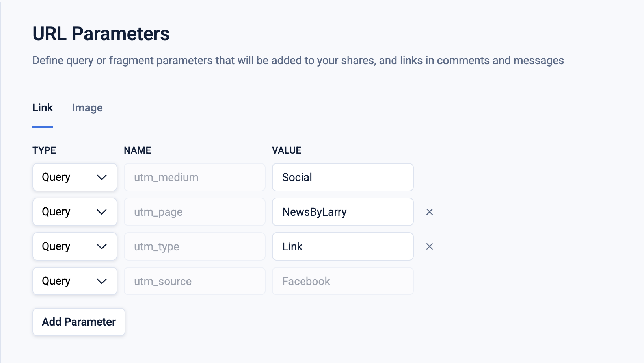The width and height of the screenshot is (644, 363).
Task: Click the VALUE column header
Action: (x=287, y=150)
